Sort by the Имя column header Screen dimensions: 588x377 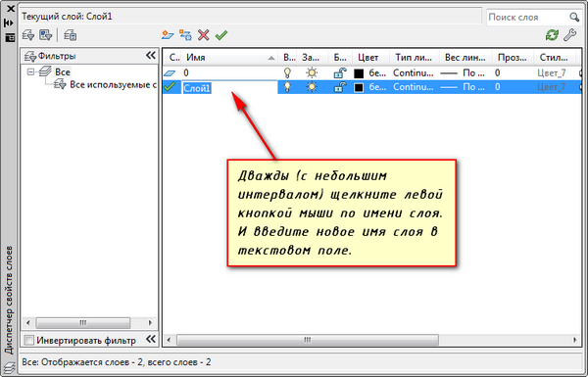(229, 58)
